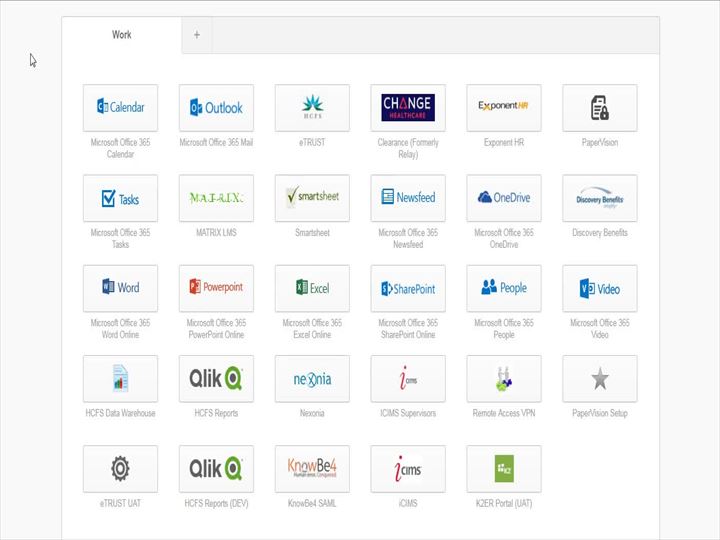Launch the OneDrive app icon

(504, 198)
